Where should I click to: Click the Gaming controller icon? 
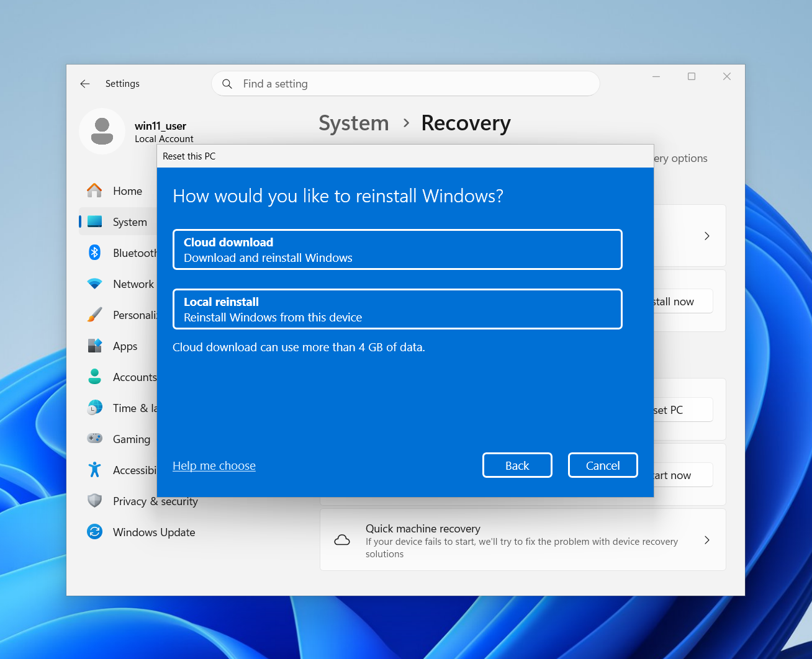pyautogui.click(x=94, y=438)
